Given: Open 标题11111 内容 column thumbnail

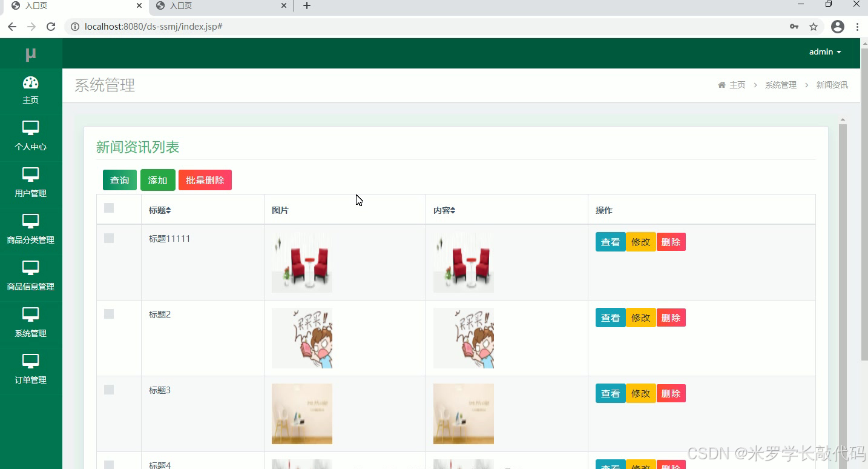Looking at the screenshot, I should [464, 262].
